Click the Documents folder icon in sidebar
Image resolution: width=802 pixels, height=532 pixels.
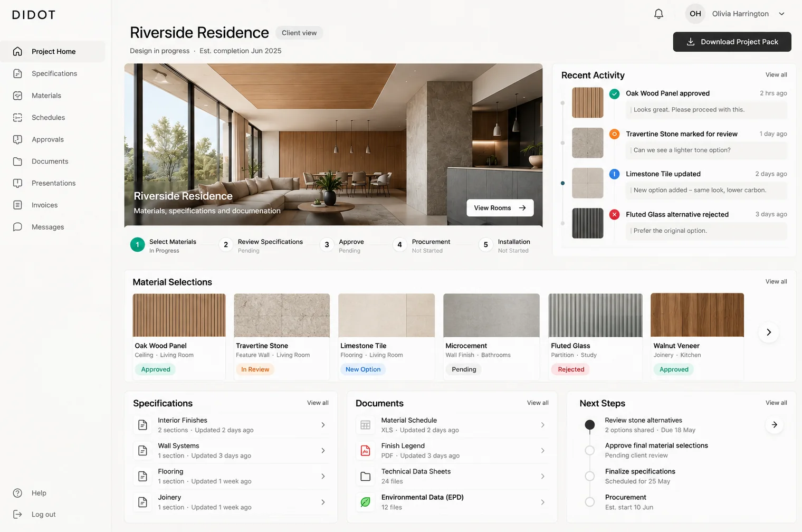pos(17,161)
